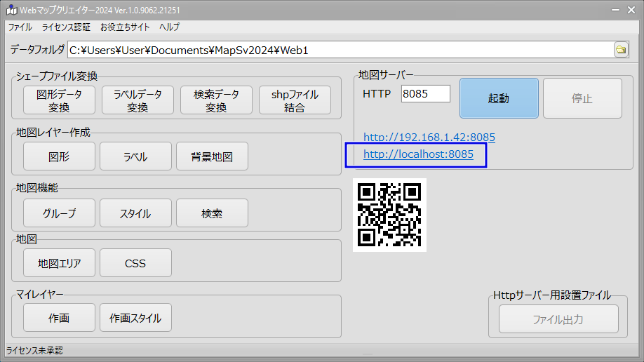The width and height of the screenshot is (644, 362).
Task: Click the 検索データ変換 button
Action: coord(216,100)
